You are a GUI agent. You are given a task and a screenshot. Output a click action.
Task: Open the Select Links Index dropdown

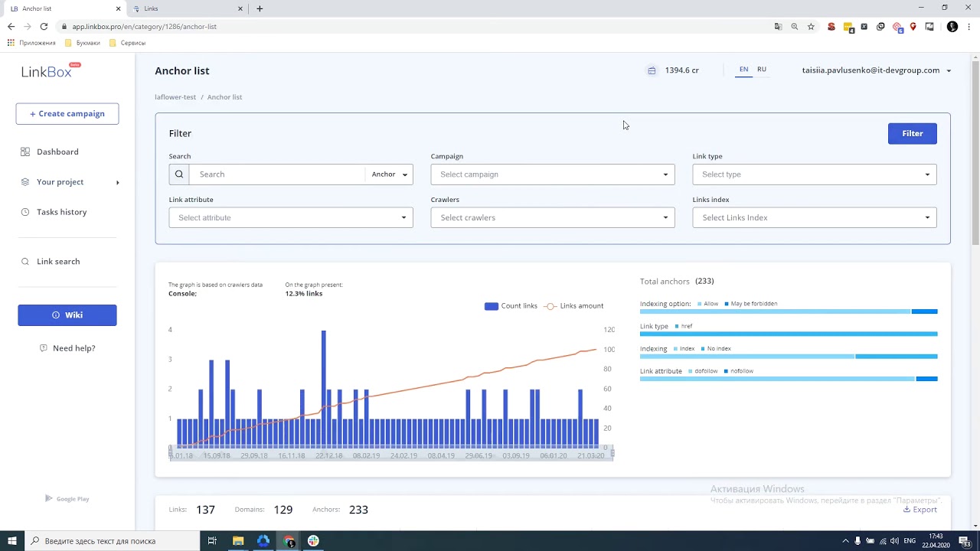tap(815, 217)
